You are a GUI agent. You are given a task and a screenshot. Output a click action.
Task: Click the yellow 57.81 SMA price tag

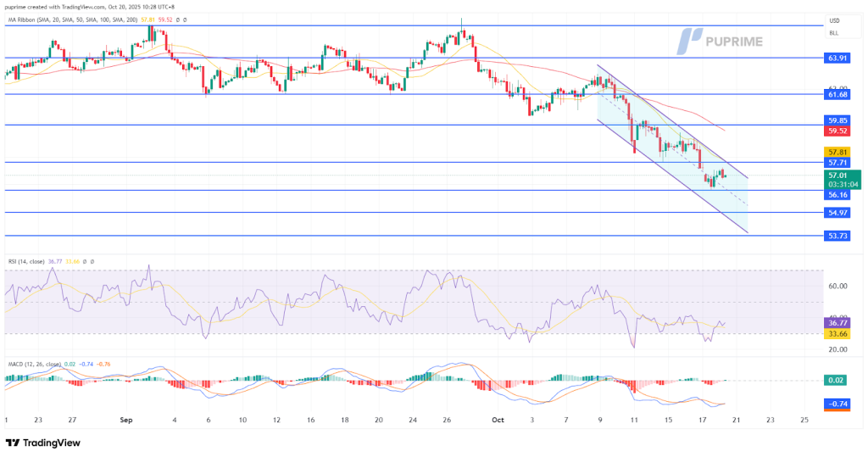837,152
